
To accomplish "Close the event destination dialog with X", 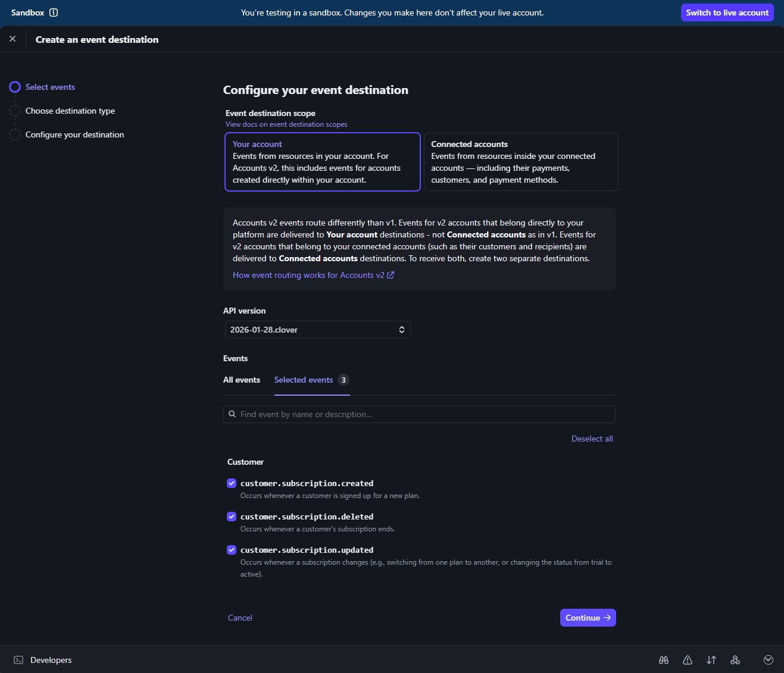I will [13, 39].
